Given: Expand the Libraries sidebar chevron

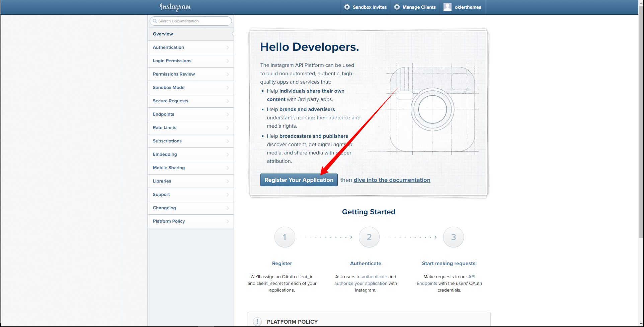Looking at the screenshot, I should pos(228,181).
